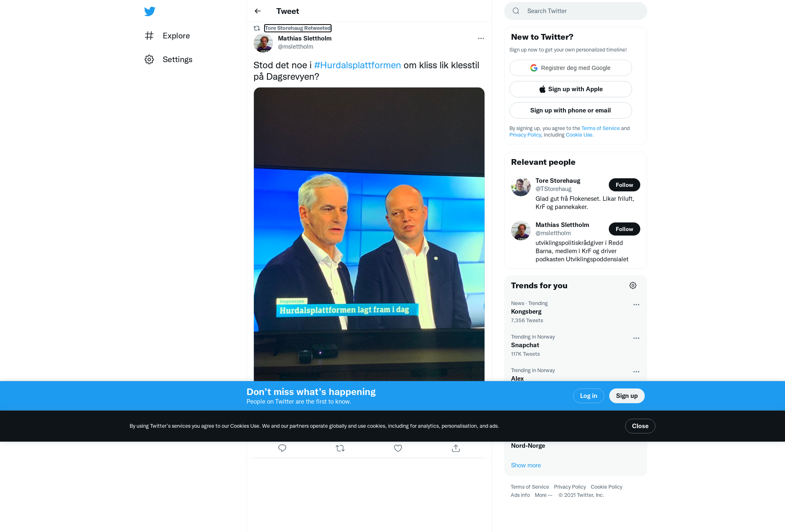This screenshot has width=785, height=532.
Task: Click the reply speech bubble icon
Action: [282, 448]
